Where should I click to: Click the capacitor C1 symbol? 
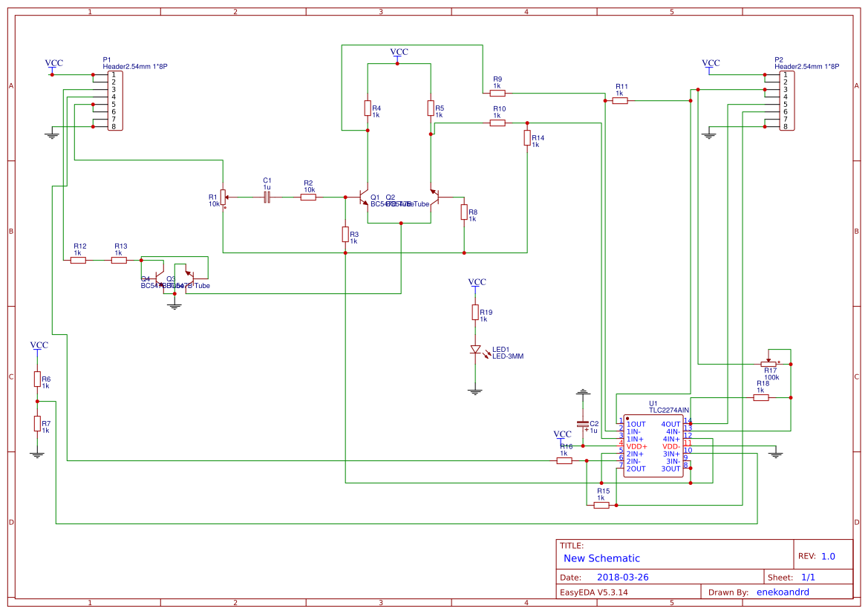coord(266,196)
